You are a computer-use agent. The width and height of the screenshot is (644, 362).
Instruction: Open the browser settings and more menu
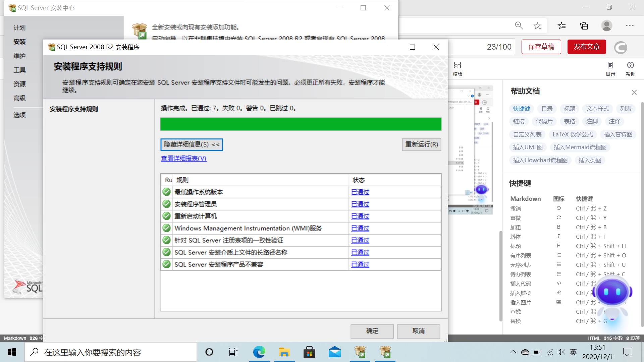[630, 26]
